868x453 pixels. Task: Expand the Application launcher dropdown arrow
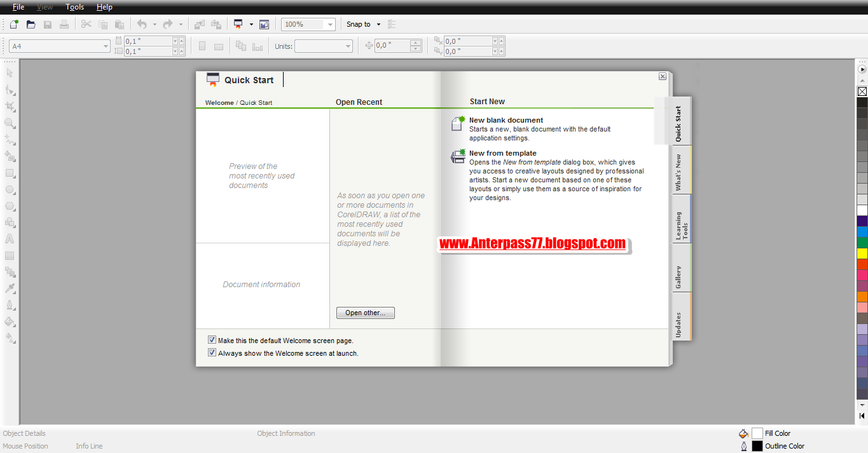[251, 24]
